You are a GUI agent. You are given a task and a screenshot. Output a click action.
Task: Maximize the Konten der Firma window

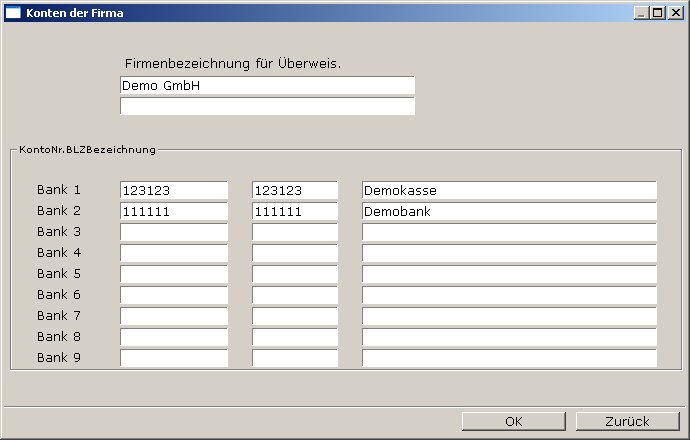(x=658, y=13)
